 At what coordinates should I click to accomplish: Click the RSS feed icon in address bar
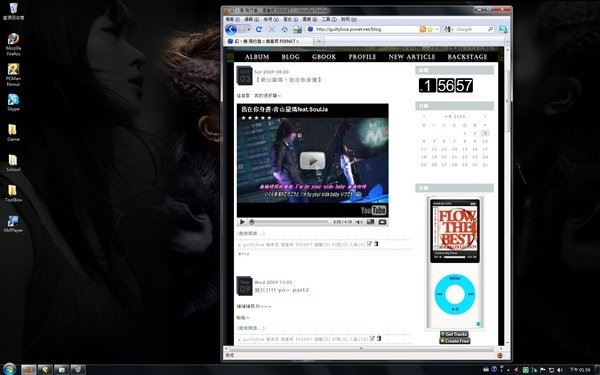pyautogui.click(x=423, y=29)
